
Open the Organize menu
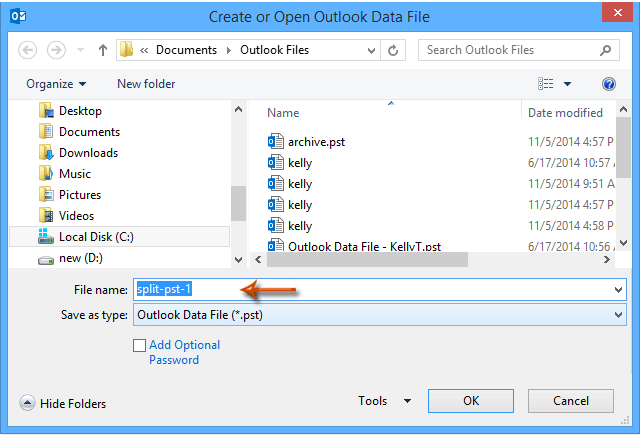coord(56,84)
